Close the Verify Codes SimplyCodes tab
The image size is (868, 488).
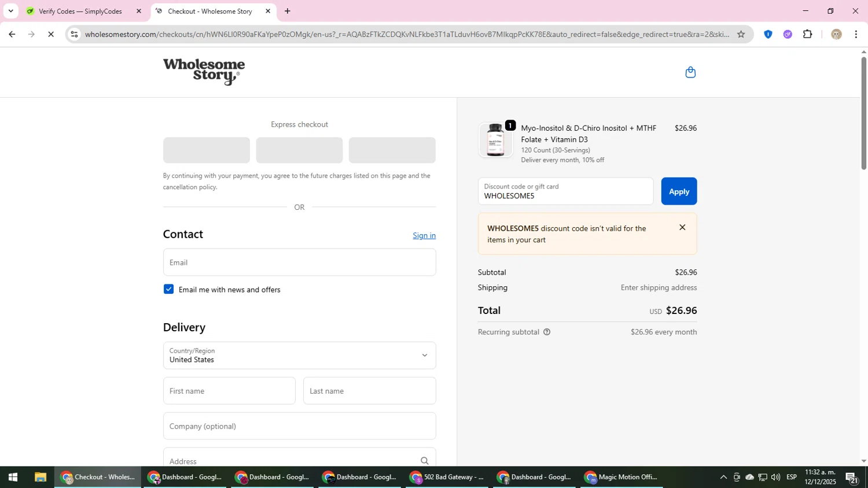coord(139,11)
